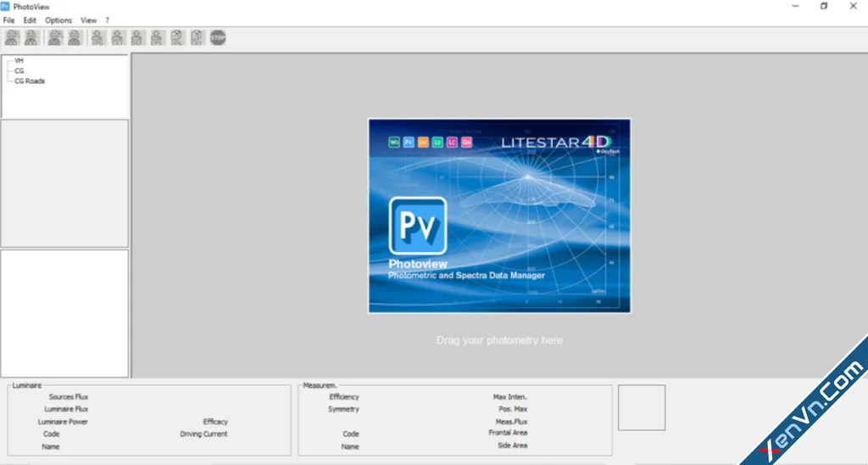
Task: Click the export to EPS toolbar icon
Action: 157,37
